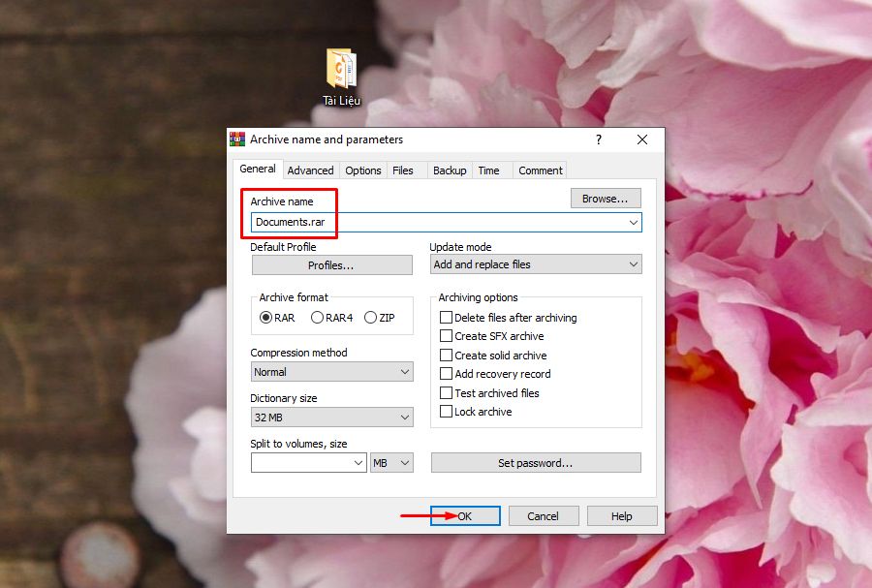Enable Delete files after archiving
The image size is (872, 588).
(446, 317)
